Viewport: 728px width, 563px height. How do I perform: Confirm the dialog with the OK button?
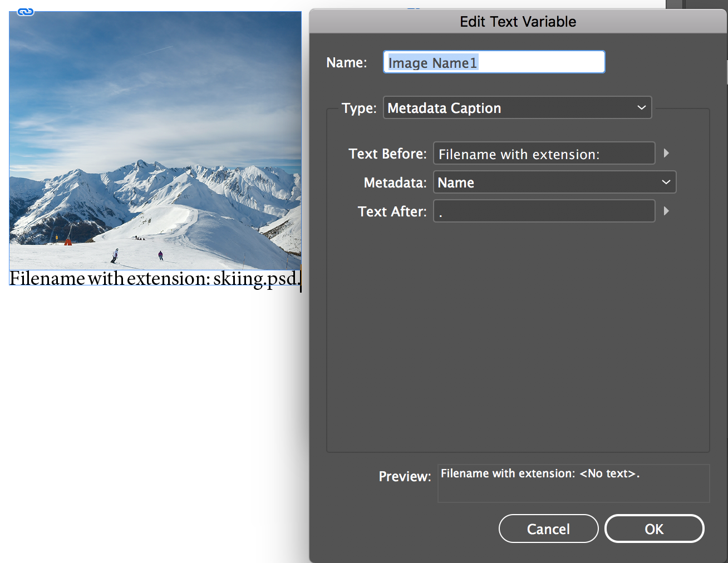(x=654, y=529)
